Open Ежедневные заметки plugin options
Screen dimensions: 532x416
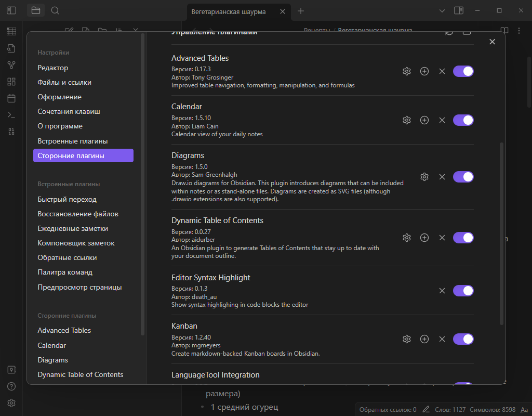coord(83,229)
